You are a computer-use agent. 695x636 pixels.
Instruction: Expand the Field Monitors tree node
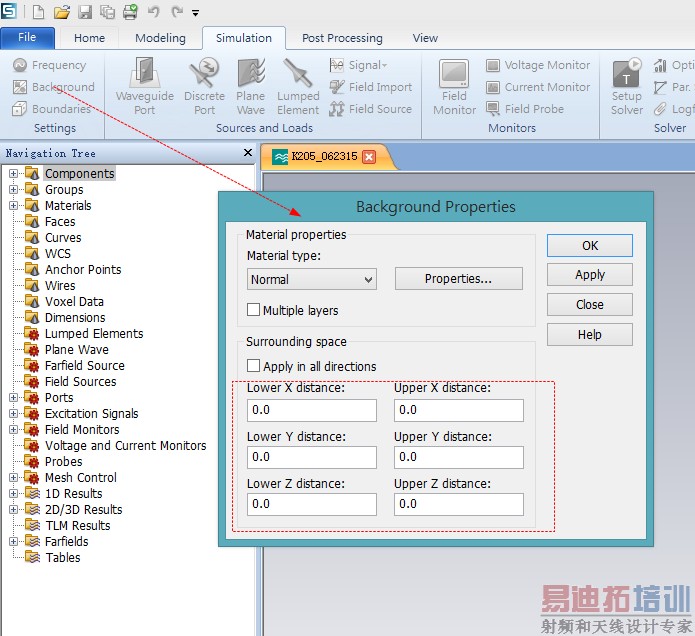click(x=13, y=429)
